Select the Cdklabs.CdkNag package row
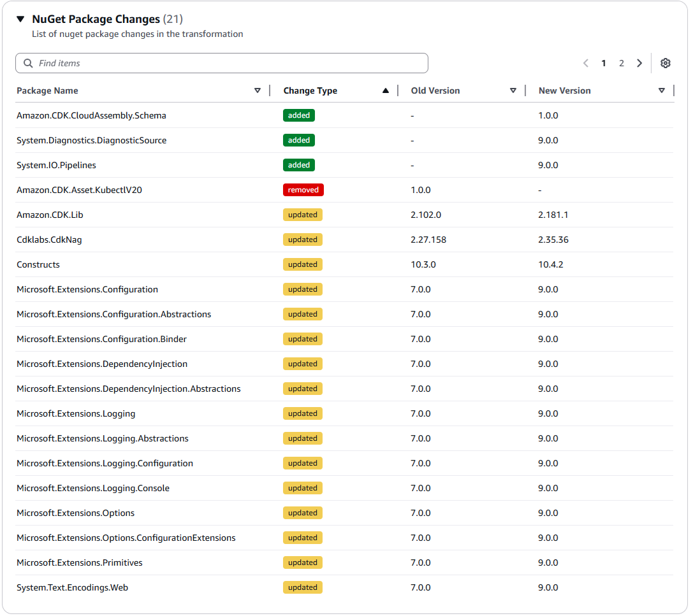691x616 pixels. click(49, 240)
